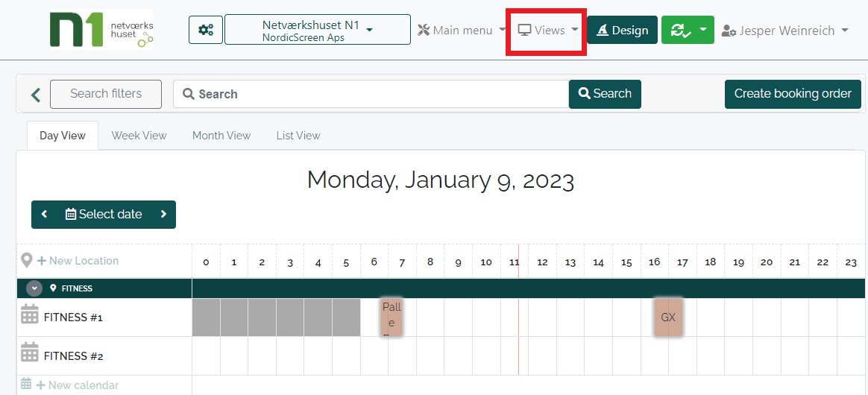Screen dimensions: 868x395
Task: Click the N1 netværkshuset logo
Action: coord(101,29)
